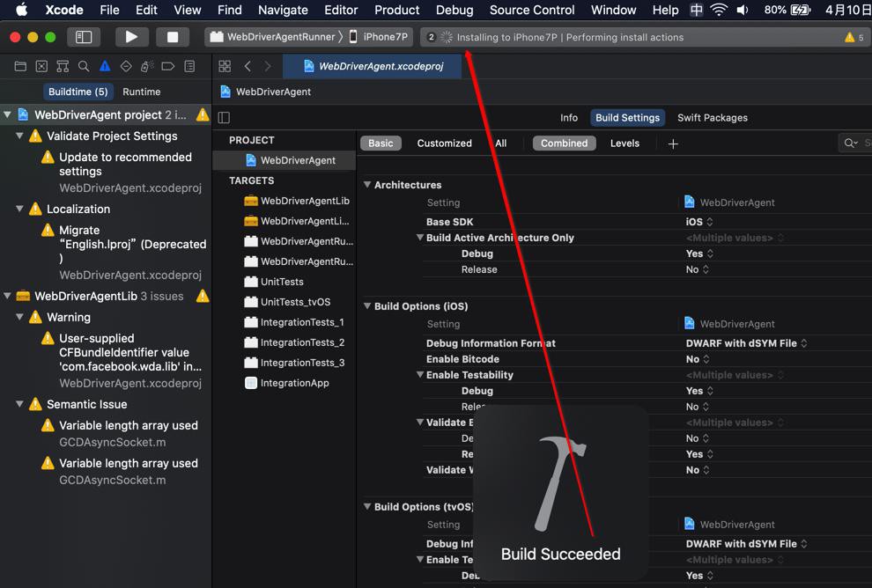Select the WebDriverAgentRunner scheme

(274, 37)
